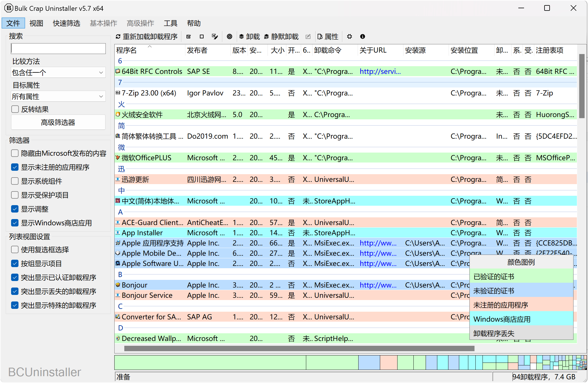Enable 显示系统组件 checkbox
The height and width of the screenshot is (383, 588).
click(15, 181)
